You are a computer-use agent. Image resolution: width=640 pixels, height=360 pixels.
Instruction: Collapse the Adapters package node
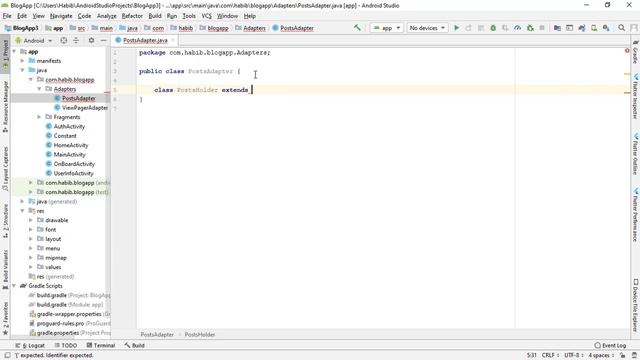[x=40, y=89]
